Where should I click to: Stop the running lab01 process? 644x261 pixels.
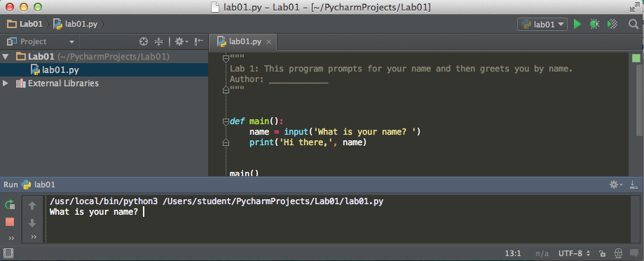click(x=10, y=222)
